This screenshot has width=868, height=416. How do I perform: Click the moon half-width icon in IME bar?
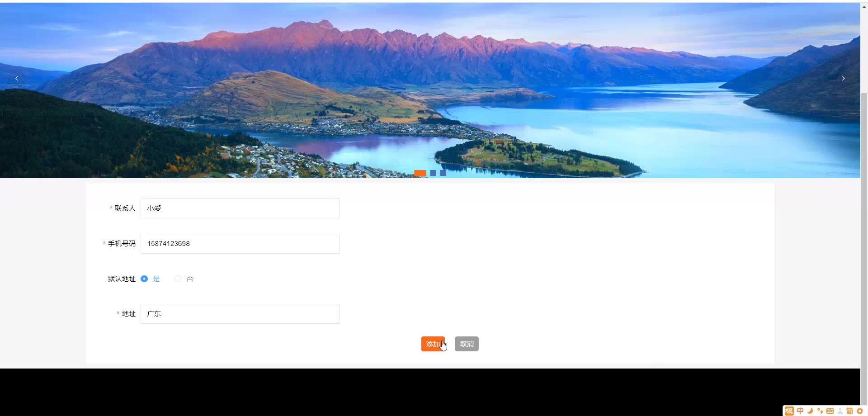tap(810, 411)
